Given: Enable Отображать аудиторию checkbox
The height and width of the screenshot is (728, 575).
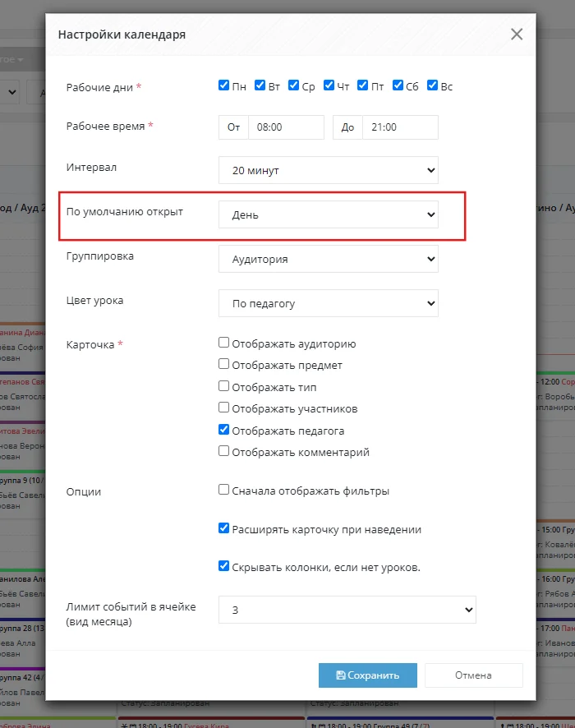Looking at the screenshot, I should tap(223, 343).
